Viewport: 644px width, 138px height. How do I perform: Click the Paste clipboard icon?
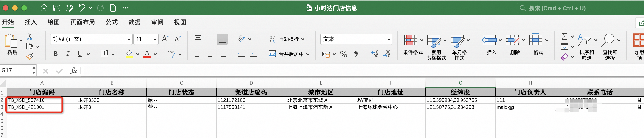(x=11, y=41)
